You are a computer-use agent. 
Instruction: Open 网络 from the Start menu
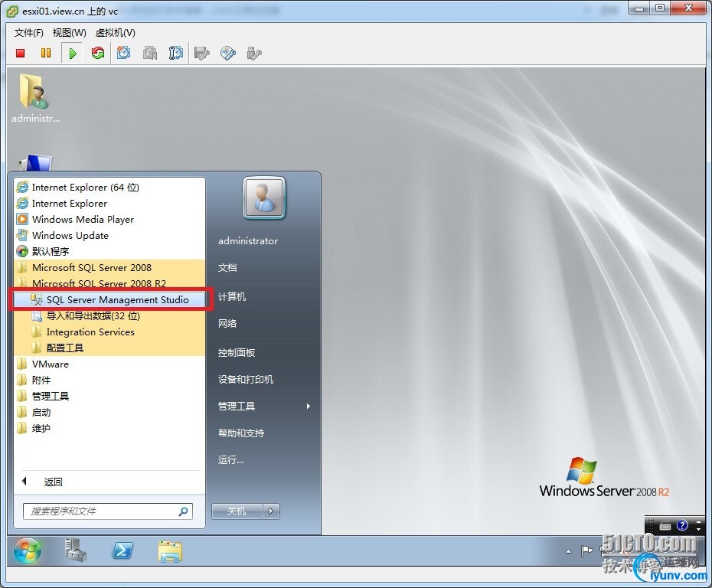(227, 324)
